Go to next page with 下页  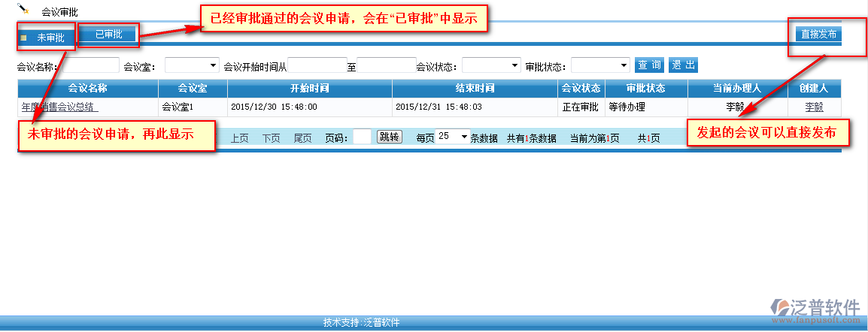click(x=271, y=138)
